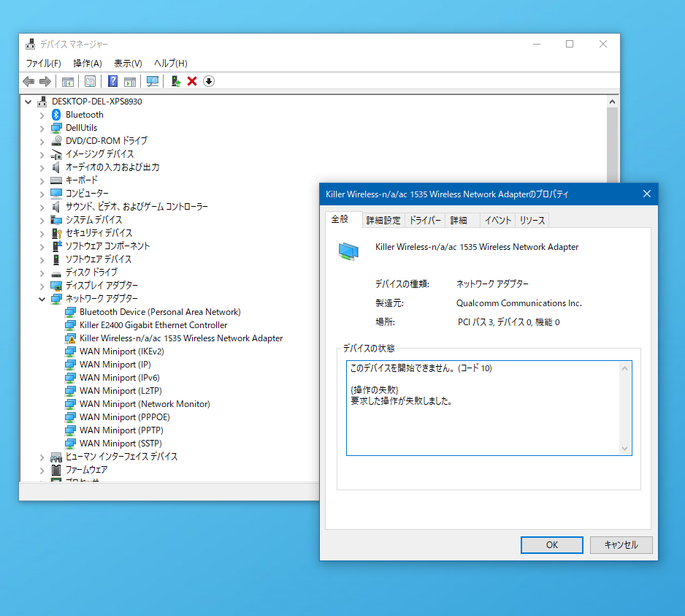
Task: Click the DVD/CD-ROM drive icon
Action: click(x=56, y=141)
